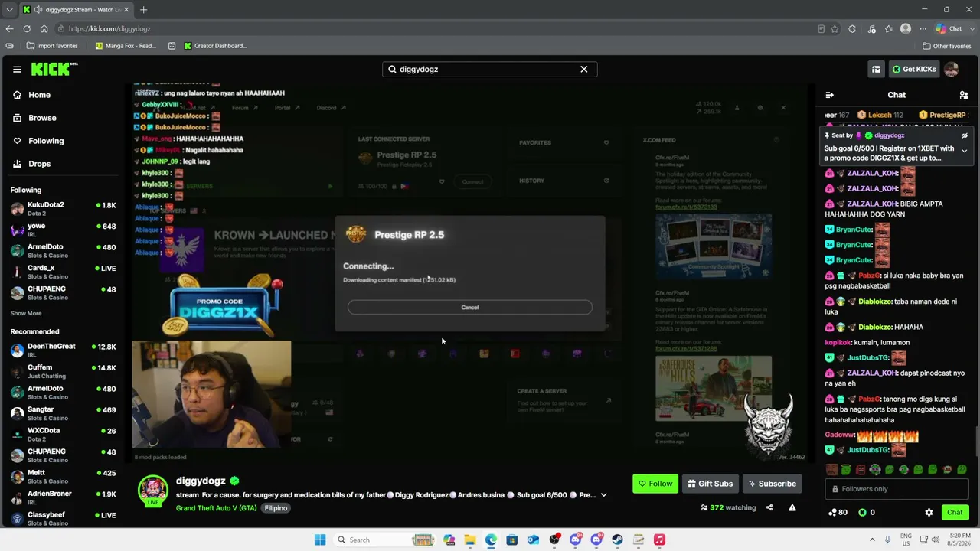Image resolution: width=980 pixels, height=551 pixels.
Task: Open the Kick store box icon
Action: (876, 69)
